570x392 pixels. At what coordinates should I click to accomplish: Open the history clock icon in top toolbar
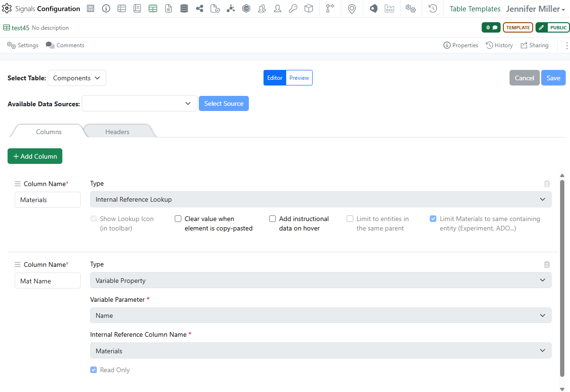pyautogui.click(x=433, y=9)
